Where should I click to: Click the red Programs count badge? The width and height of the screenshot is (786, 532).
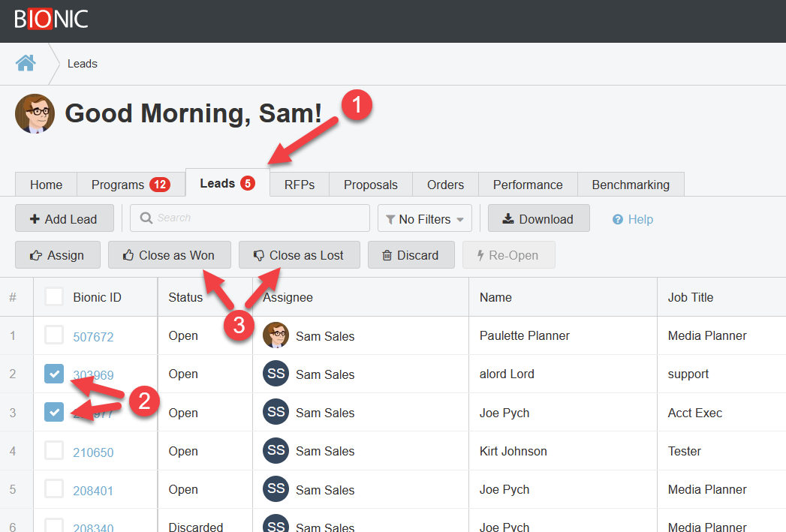tap(159, 185)
